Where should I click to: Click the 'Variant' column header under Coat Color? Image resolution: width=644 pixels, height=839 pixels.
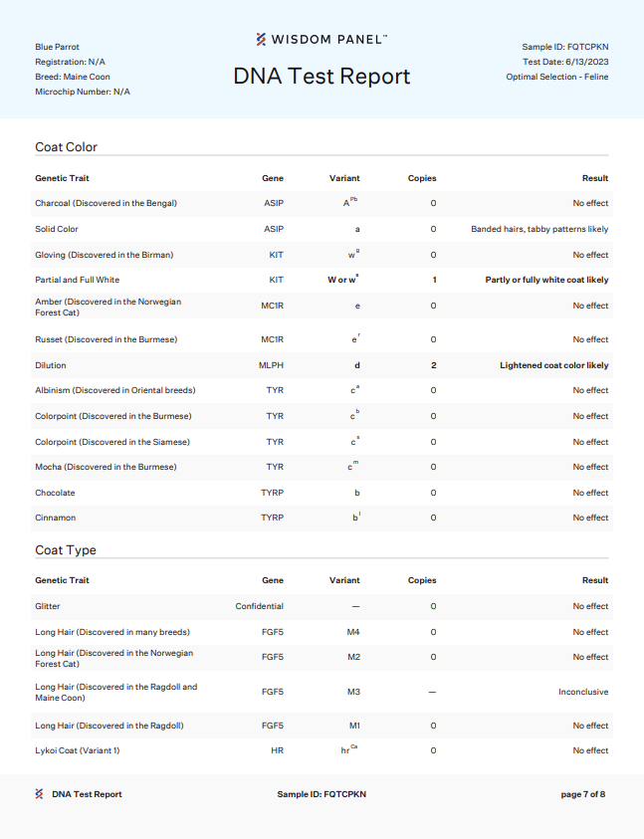(x=344, y=178)
